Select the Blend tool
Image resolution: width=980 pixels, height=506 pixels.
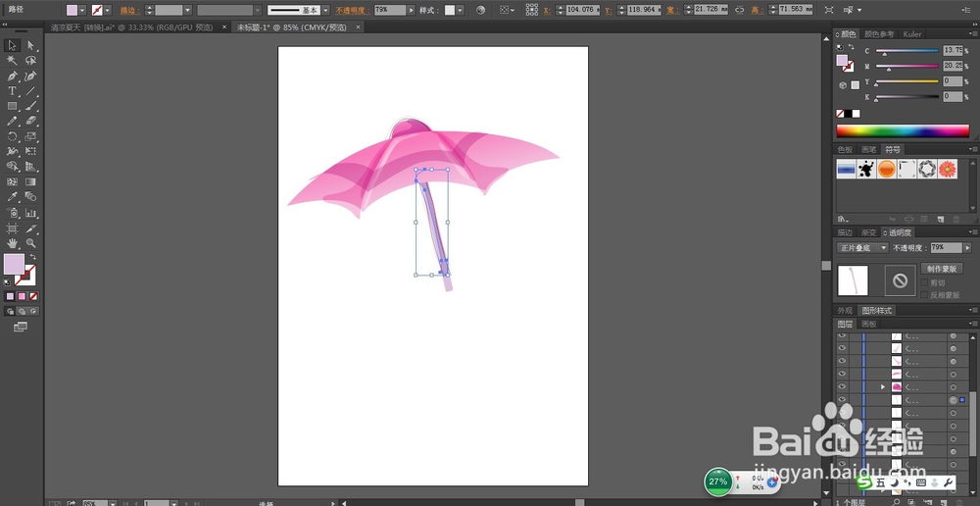30,197
